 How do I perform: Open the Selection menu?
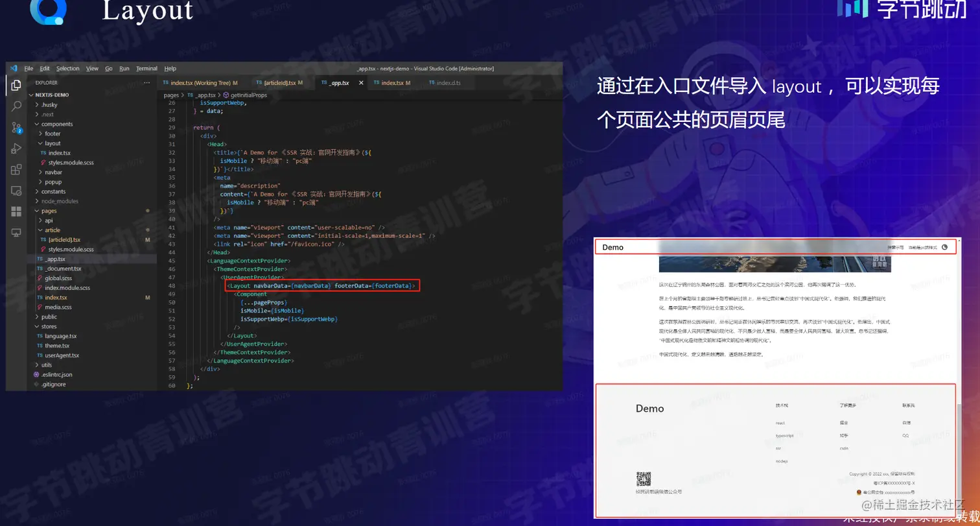[x=67, y=68]
